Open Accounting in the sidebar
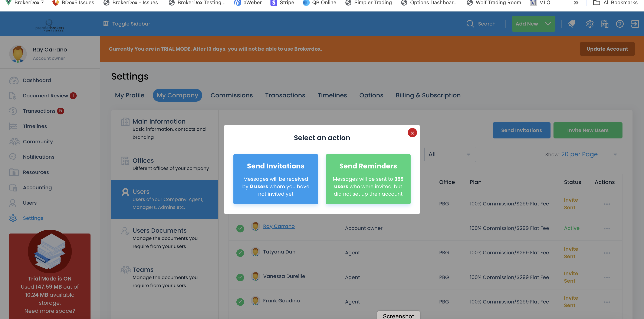This screenshot has width=644, height=319. click(x=37, y=187)
